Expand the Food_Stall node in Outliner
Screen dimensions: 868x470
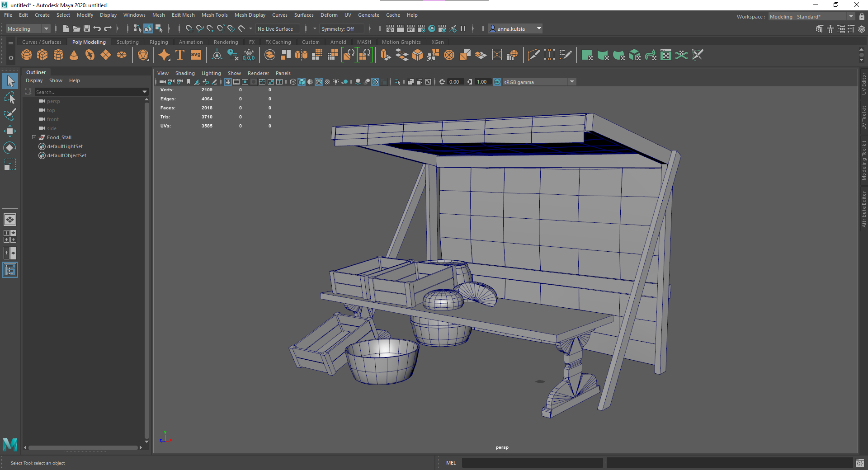pyautogui.click(x=34, y=137)
